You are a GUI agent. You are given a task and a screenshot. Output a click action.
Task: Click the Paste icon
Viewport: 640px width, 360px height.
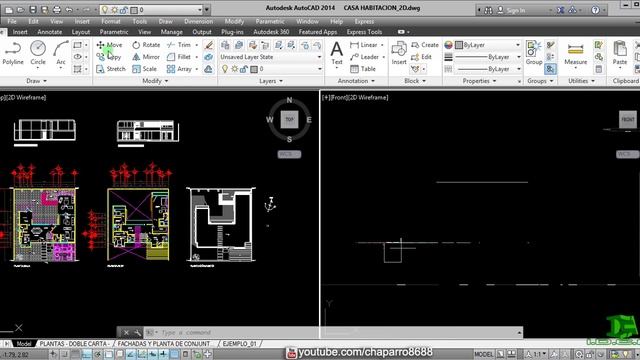[620, 53]
